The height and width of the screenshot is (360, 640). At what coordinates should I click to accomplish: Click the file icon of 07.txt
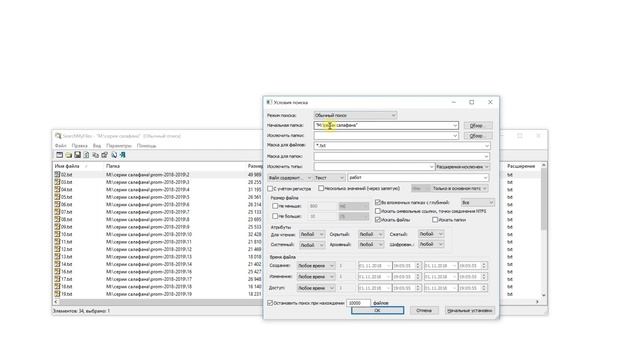(x=58, y=212)
